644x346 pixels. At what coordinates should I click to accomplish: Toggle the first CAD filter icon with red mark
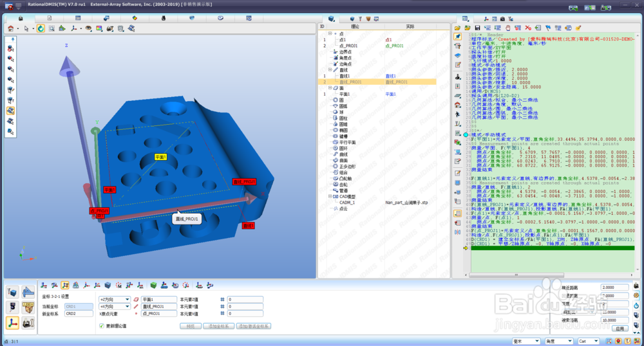pos(11,48)
